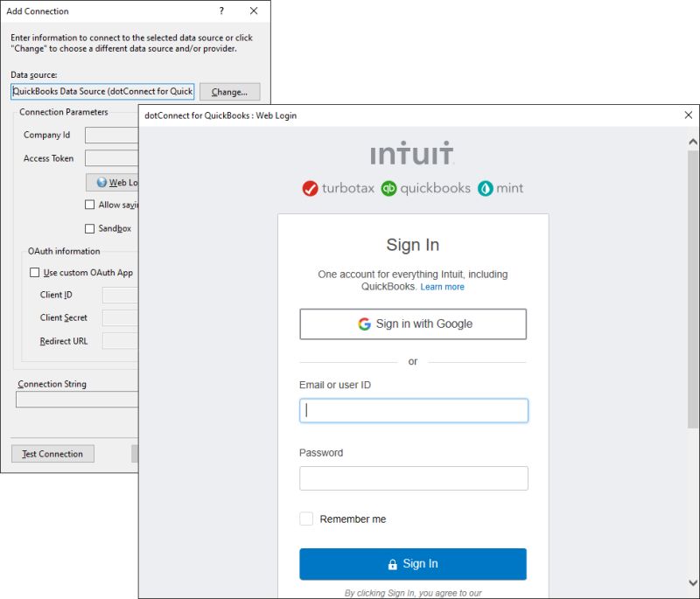Check the Remember me box

point(306,519)
